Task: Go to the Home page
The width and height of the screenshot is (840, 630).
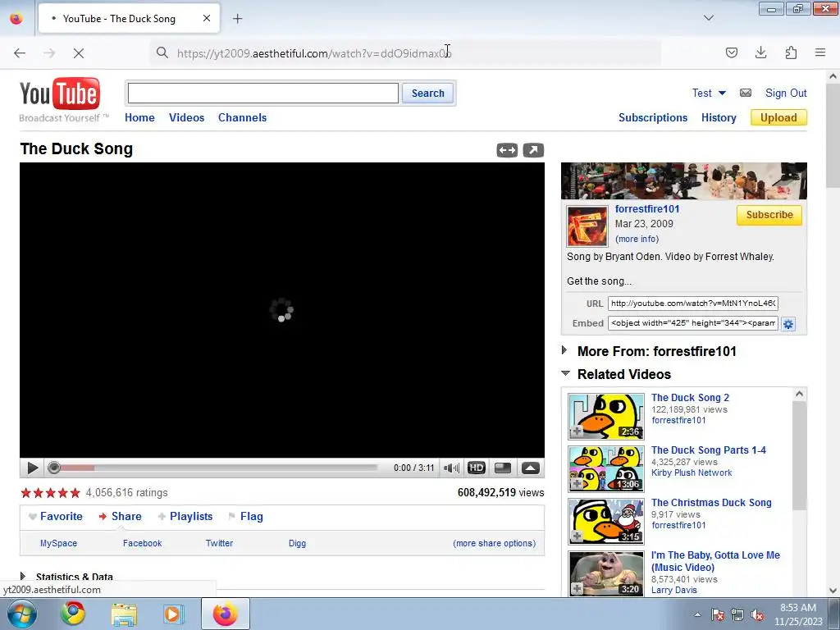Action: click(139, 118)
